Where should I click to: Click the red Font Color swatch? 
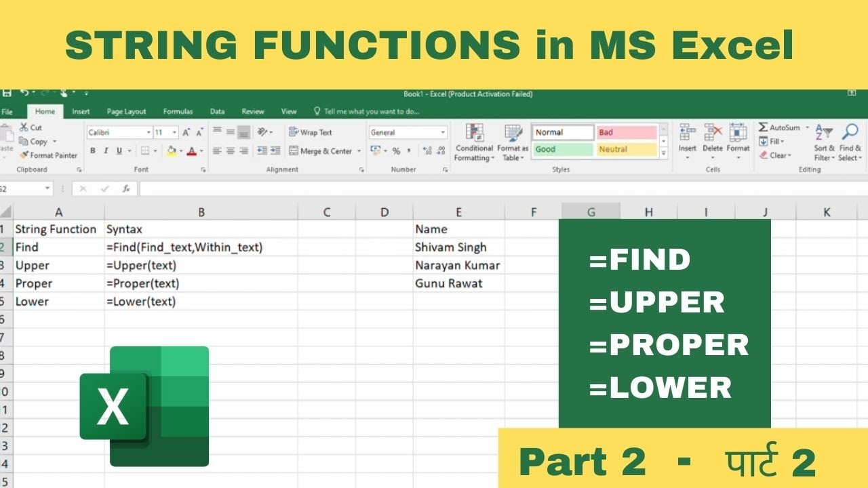click(x=192, y=151)
